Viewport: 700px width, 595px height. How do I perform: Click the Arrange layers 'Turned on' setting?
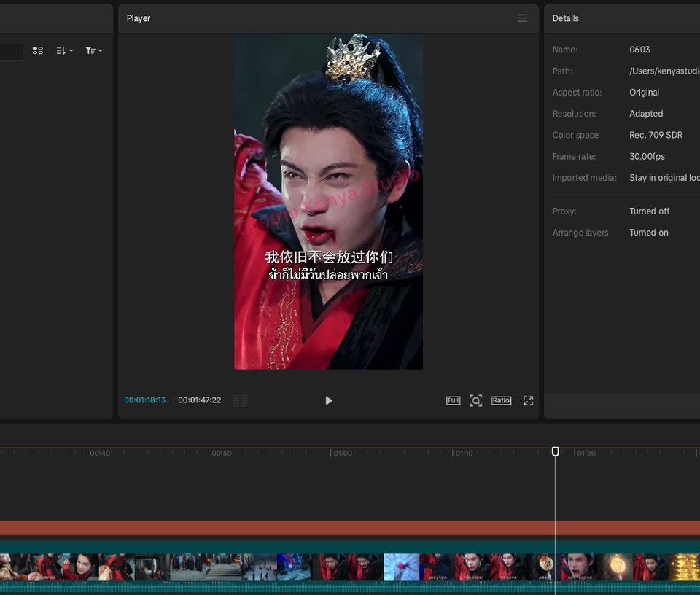(x=648, y=233)
